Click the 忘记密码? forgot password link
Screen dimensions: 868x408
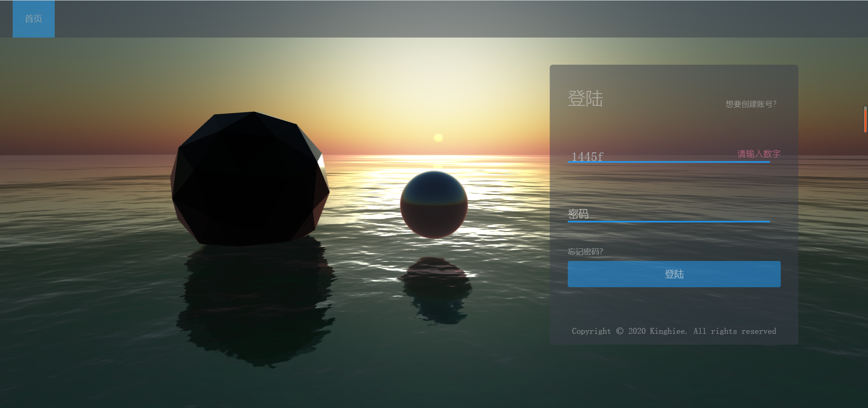click(x=585, y=251)
